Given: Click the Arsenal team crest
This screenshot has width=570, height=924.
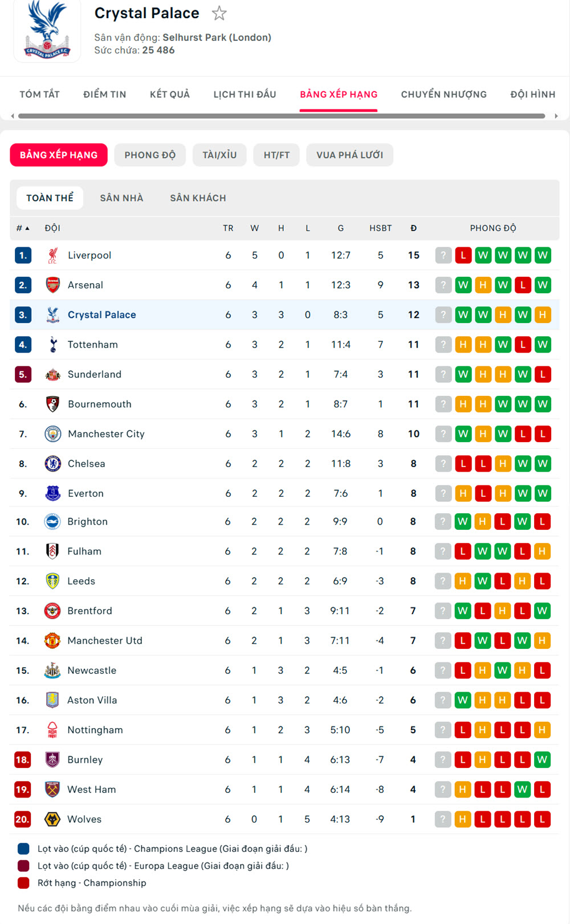Looking at the screenshot, I should pos(53,285).
